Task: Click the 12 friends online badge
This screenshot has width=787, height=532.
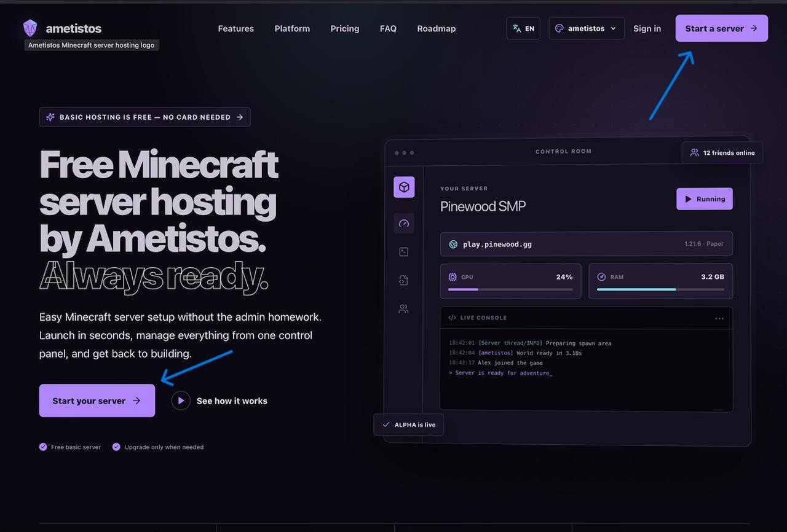Action: click(722, 153)
